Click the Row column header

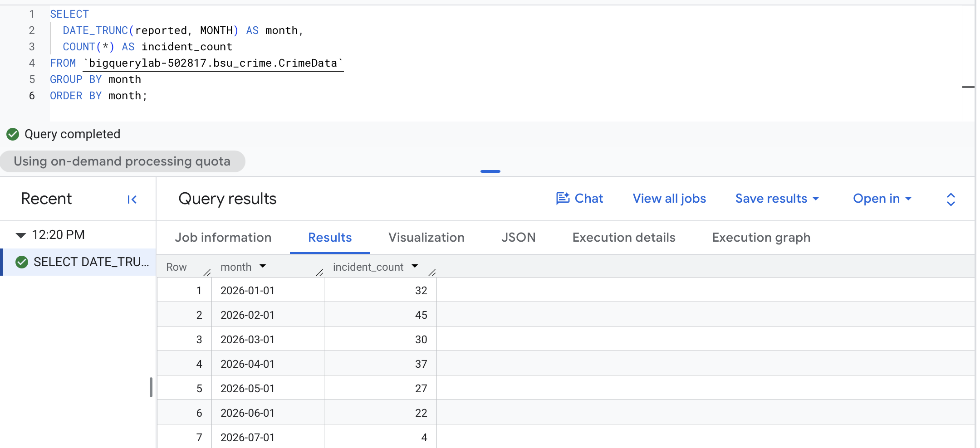click(176, 267)
